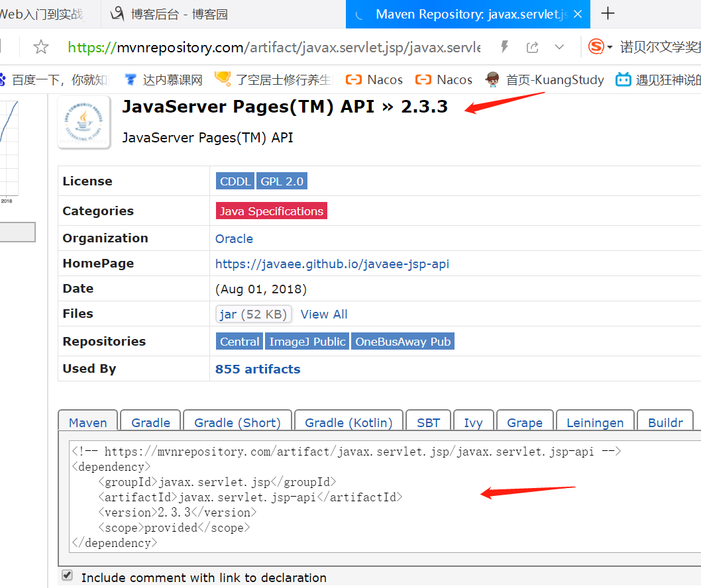Screen dimensions: 701x588
Task: Select the SBT tab
Action: tap(428, 421)
